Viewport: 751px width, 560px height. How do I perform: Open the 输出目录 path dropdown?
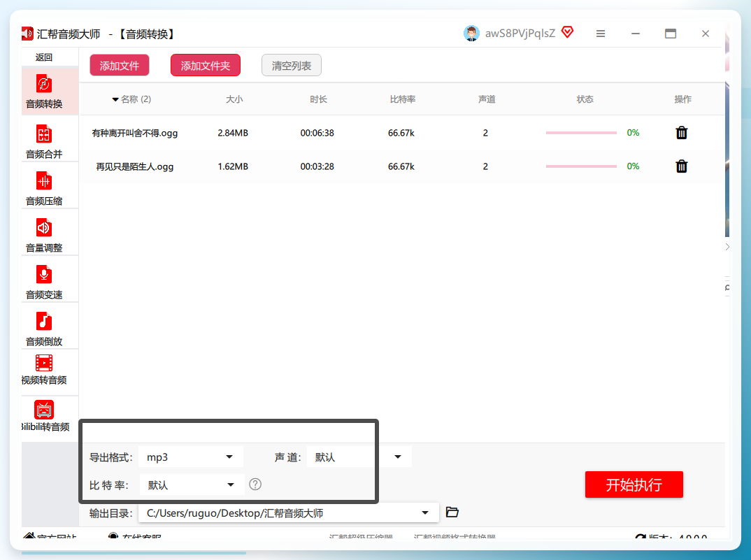point(289,513)
